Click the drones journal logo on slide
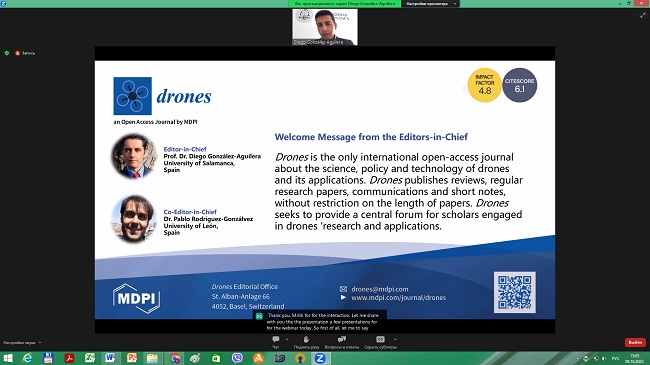 162,96
